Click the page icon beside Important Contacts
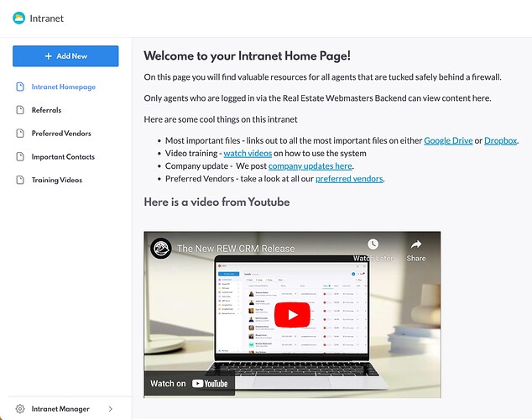This screenshot has width=532, height=420. coord(20,156)
